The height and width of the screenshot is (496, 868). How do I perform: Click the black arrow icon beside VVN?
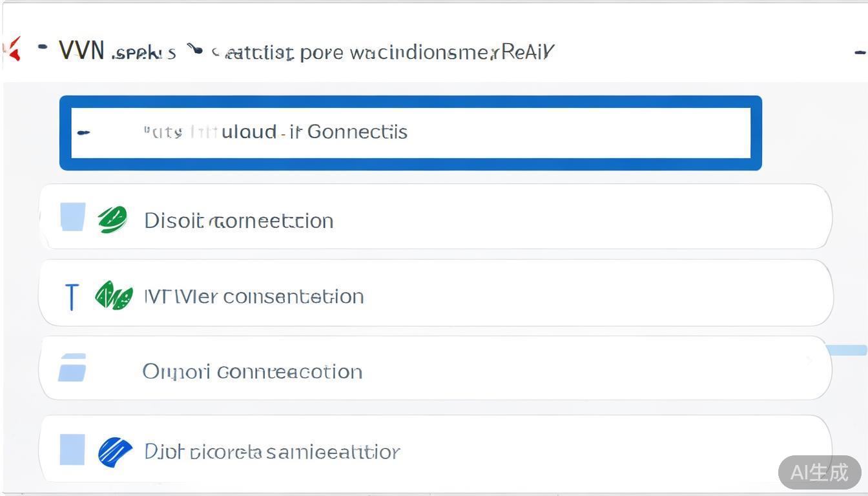tap(195, 50)
